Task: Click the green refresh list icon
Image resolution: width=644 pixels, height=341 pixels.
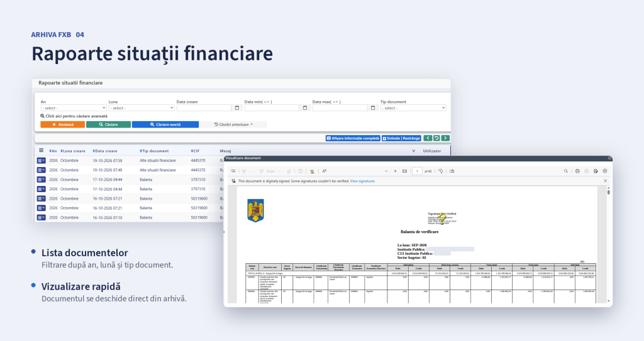Action: [436, 138]
